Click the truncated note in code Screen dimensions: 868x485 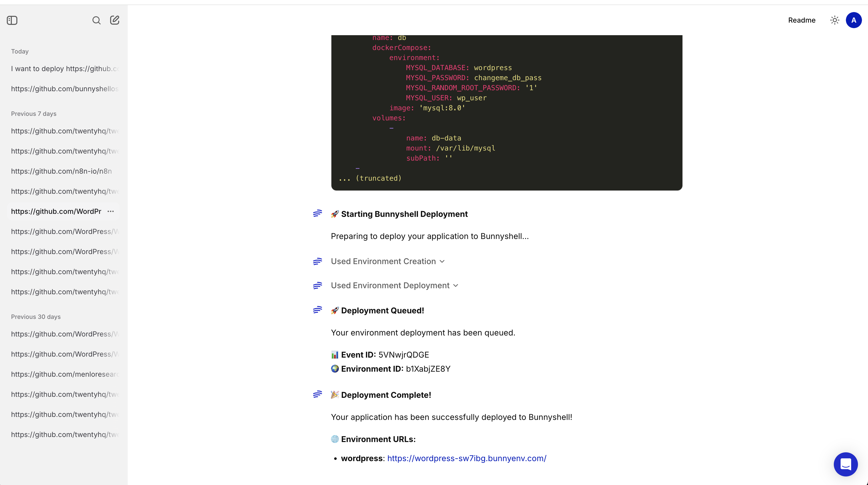click(370, 178)
